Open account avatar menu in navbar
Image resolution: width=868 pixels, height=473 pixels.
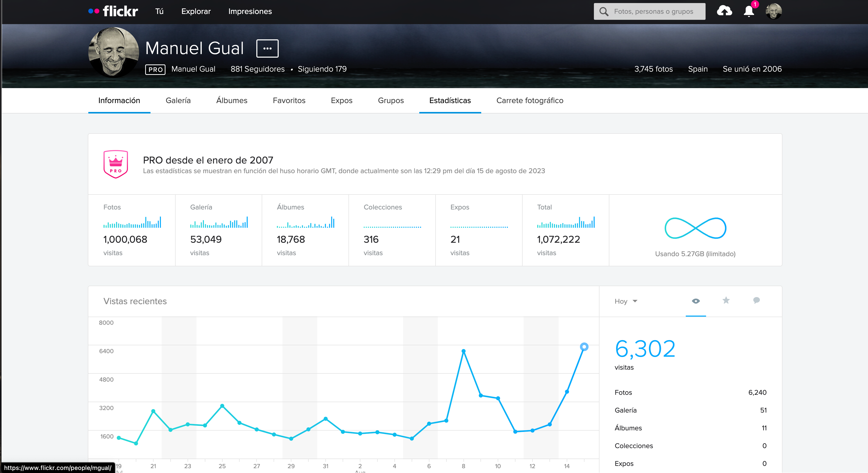click(773, 11)
